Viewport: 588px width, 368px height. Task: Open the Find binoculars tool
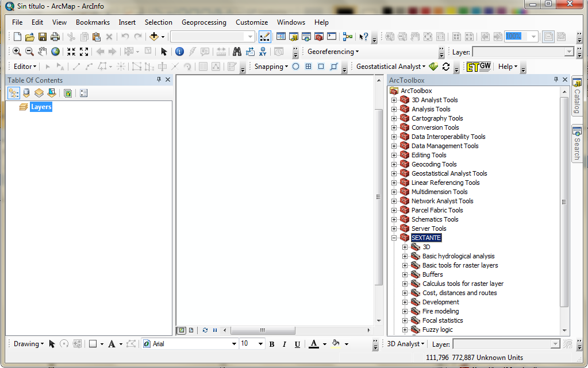pyautogui.click(x=237, y=51)
